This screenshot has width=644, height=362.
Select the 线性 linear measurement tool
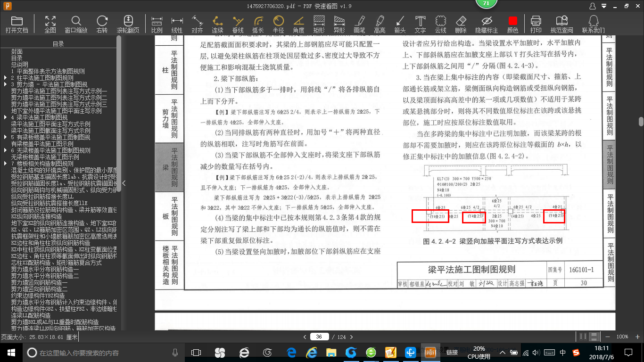point(177,24)
